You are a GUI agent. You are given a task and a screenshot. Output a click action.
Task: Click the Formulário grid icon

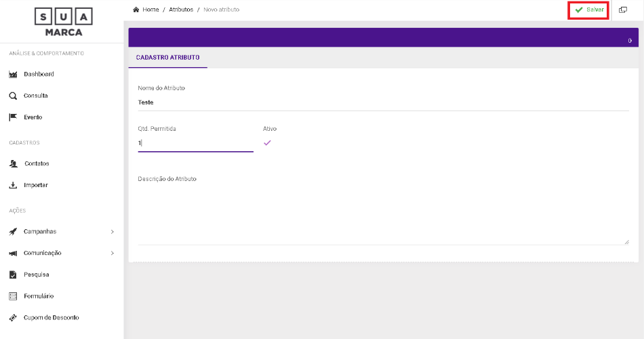click(x=13, y=296)
